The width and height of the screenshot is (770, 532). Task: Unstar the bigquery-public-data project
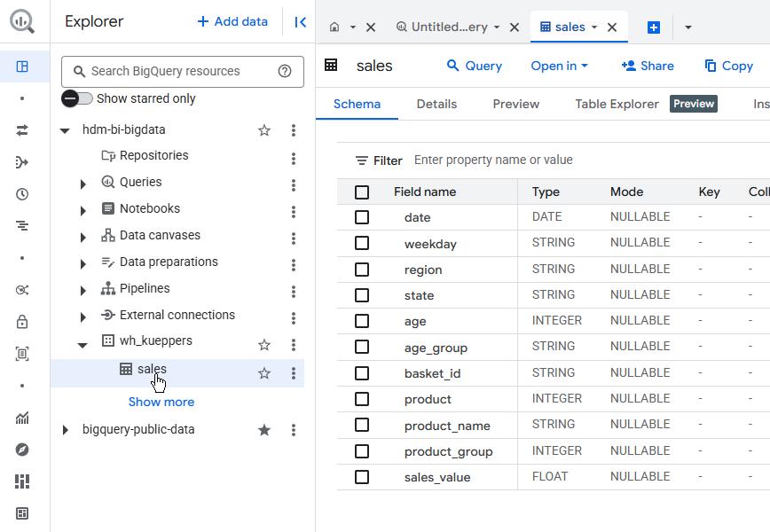264,430
